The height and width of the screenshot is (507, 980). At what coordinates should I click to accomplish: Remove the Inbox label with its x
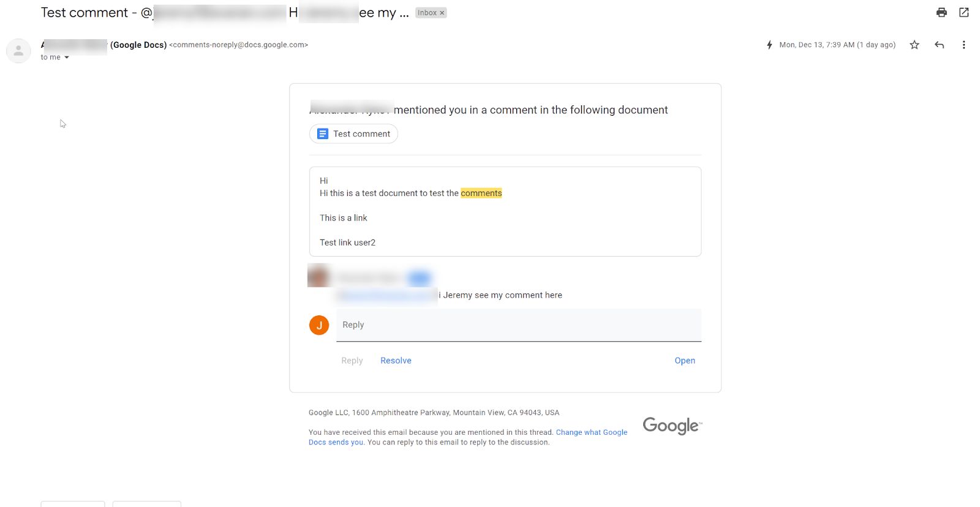pyautogui.click(x=442, y=12)
